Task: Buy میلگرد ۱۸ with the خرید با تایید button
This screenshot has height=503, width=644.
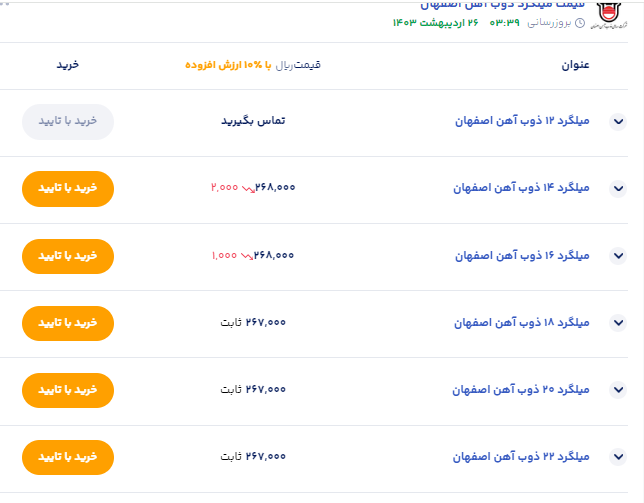Action: (x=68, y=322)
